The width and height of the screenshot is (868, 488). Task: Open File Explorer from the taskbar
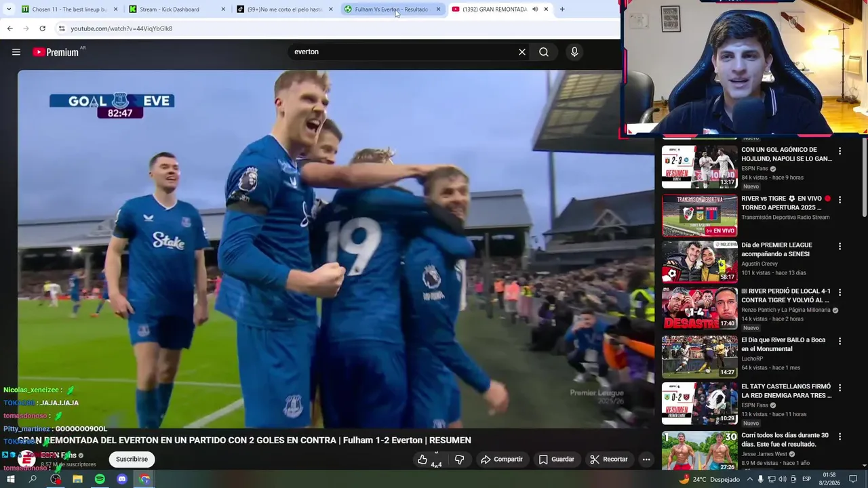[77, 479]
